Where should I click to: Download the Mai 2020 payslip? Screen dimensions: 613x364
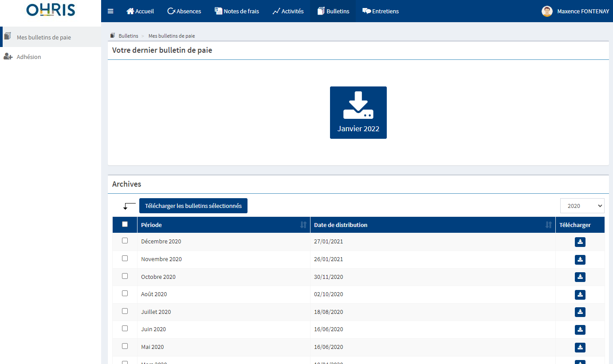pos(580,347)
